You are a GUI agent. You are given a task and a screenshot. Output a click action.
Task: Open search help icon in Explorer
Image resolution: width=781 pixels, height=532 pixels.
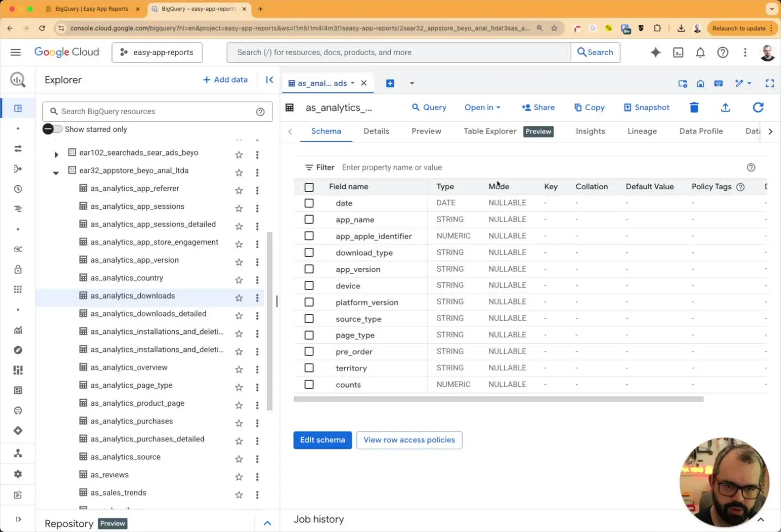pos(260,112)
